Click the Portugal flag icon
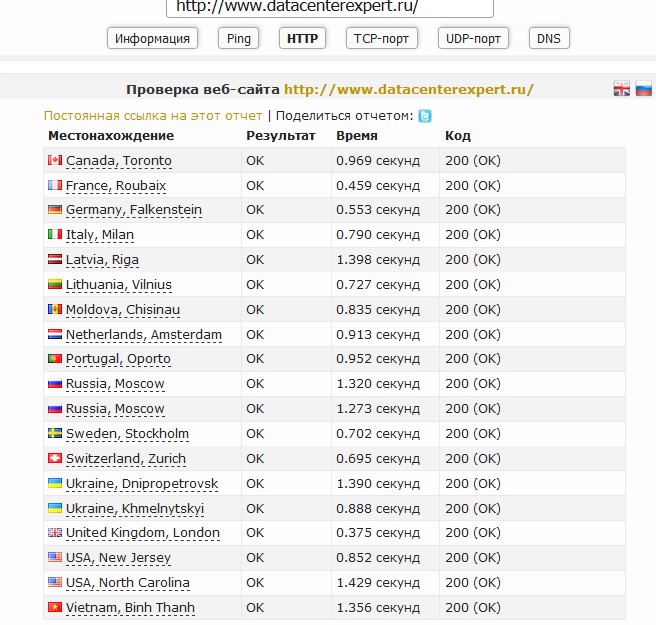656x625 pixels. pyautogui.click(x=55, y=359)
